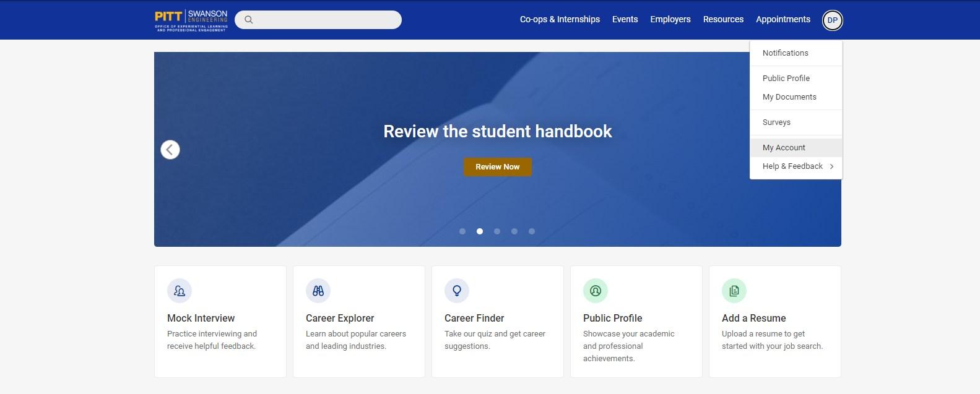
Task: Click the Career Finder lightbulb icon
Action: coord(457,291)
